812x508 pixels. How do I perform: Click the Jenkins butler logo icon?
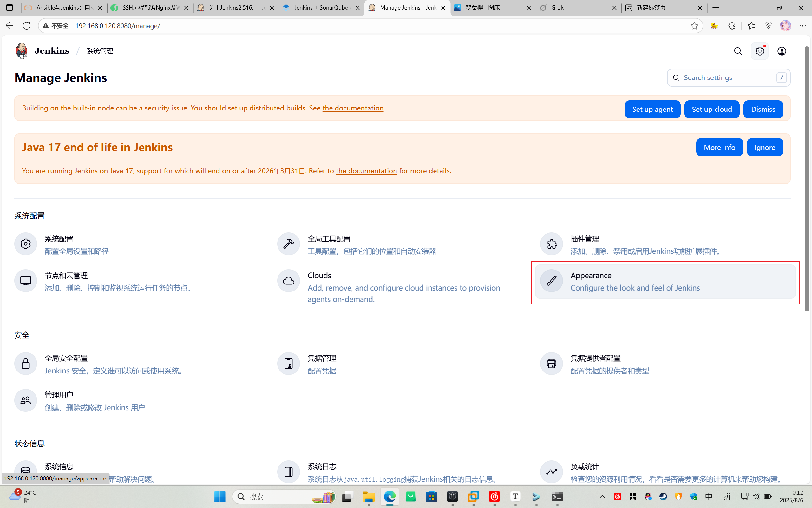pyautogui.click(x=22, y=51)
